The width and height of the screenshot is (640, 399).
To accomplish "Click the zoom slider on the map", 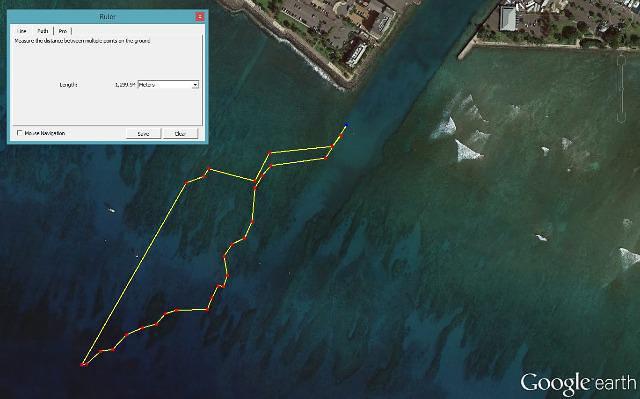I will tap(621, 89).
